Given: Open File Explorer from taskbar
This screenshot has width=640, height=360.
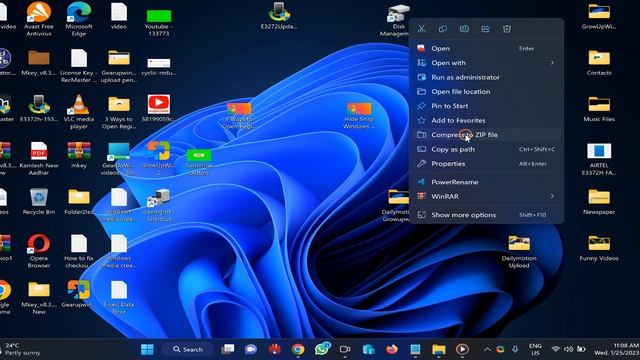Looking at the screenshot, I should click(x=439, y=349).
